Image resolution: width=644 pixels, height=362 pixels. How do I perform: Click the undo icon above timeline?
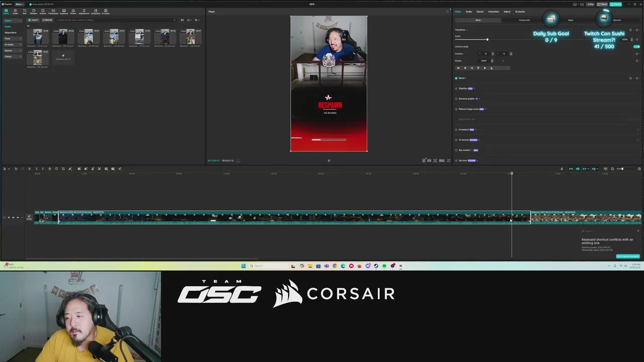point(16,169)
